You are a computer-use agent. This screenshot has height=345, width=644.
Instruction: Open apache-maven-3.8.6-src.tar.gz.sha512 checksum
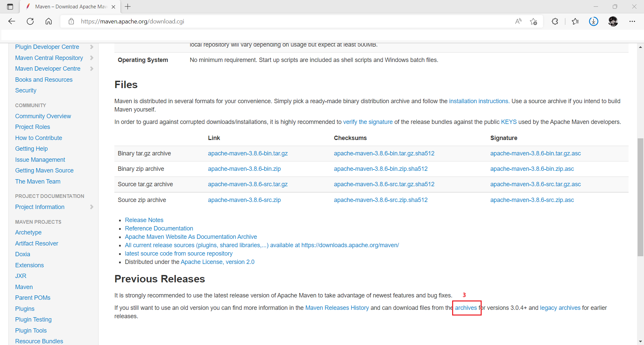click(x=384, y=184)
